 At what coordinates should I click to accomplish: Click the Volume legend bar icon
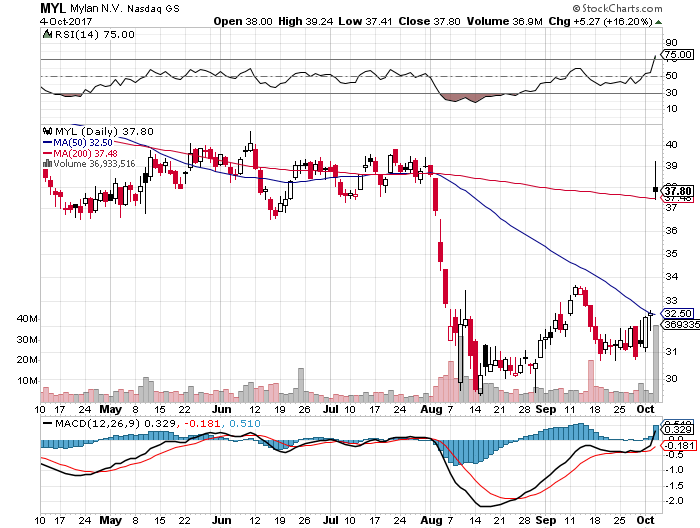tap(46, 162)
